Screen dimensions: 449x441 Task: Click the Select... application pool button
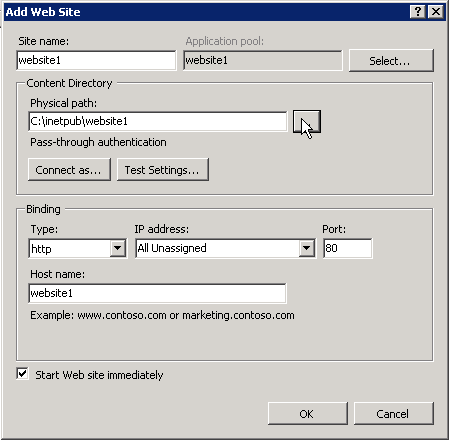point(391,61)
